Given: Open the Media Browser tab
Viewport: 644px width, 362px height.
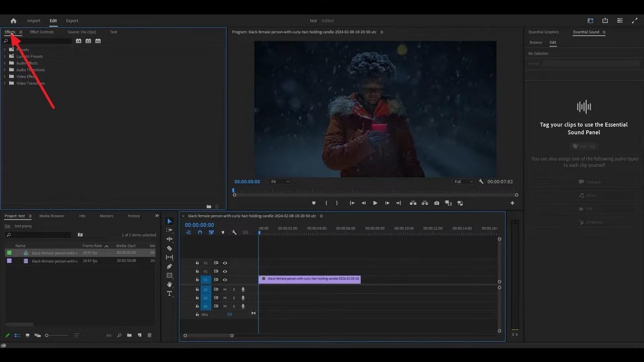Looking at the screenshot, I should pyautogui.click(x=52, y=216).
